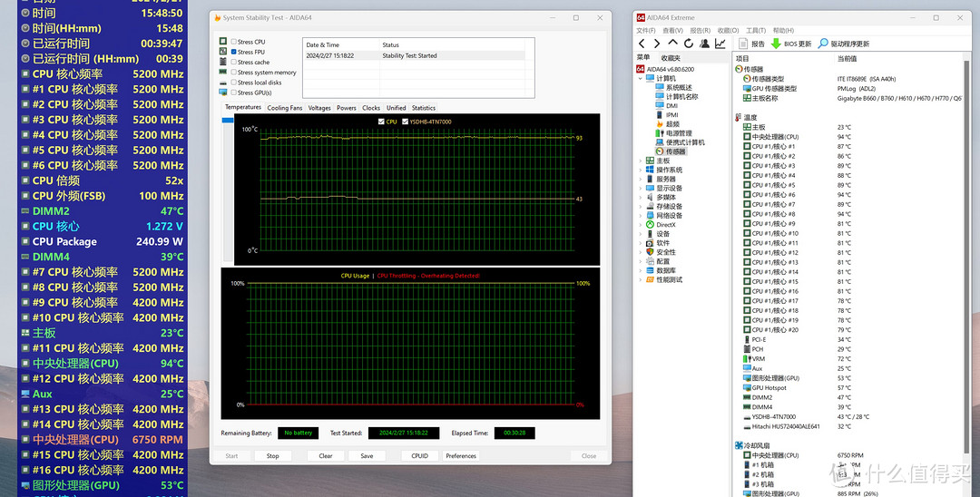Collapse the 计算机 tree node

641,79
